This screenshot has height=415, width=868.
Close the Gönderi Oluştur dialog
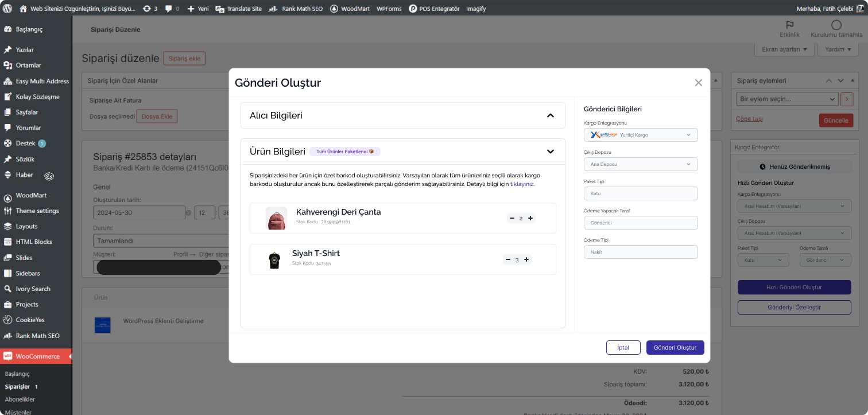(699, 83)
